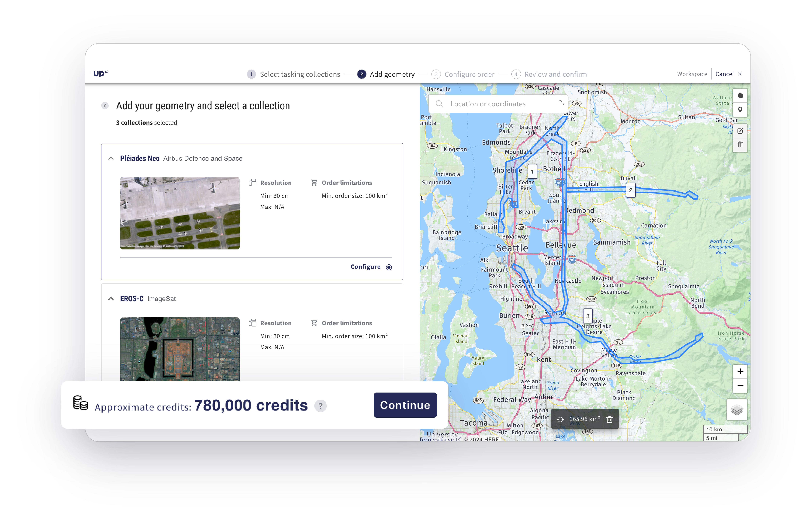This screenshot has width=812, height=521.
Task: Click the Sammamish label on the map
Action: click(612, 242)
